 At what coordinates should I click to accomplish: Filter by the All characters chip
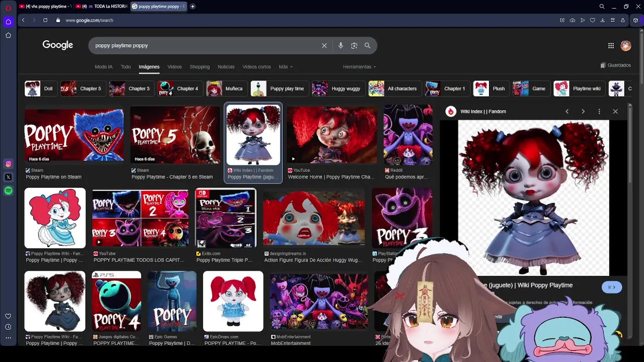click(x=395, y=88)
